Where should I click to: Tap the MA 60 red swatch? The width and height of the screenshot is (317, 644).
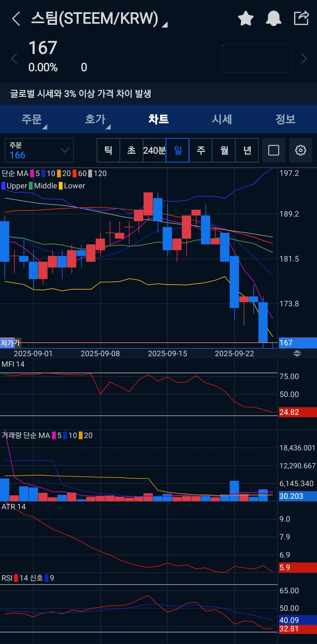click(75, 173)
